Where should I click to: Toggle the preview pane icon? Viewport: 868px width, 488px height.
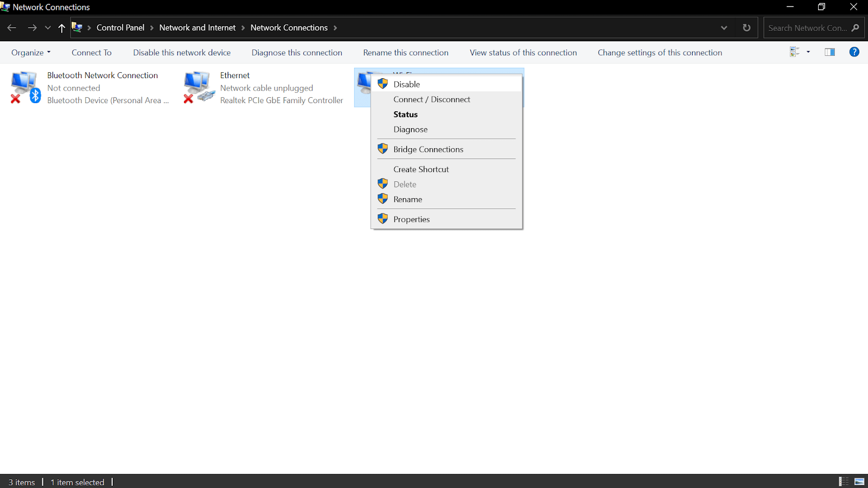[829, 52]
